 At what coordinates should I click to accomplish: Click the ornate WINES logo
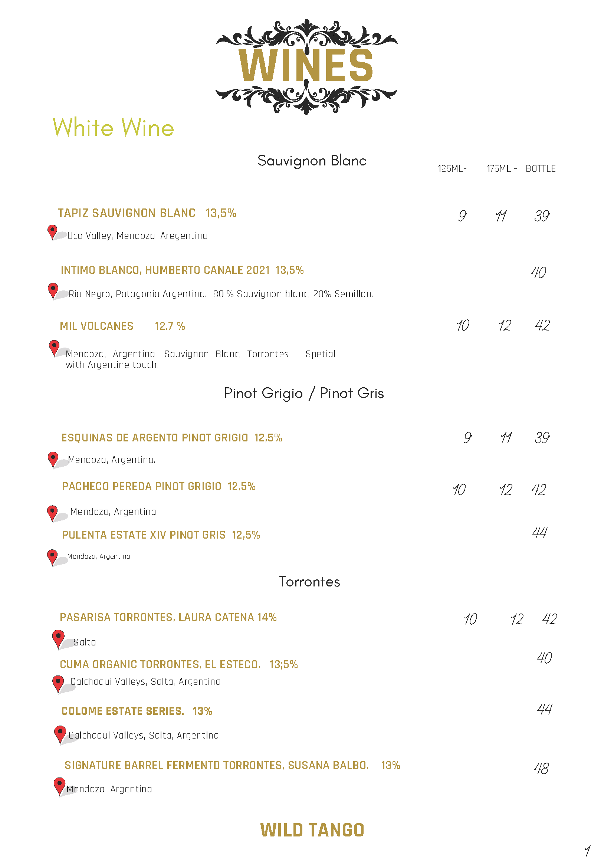pyautogui.click(x=306, y=66)
